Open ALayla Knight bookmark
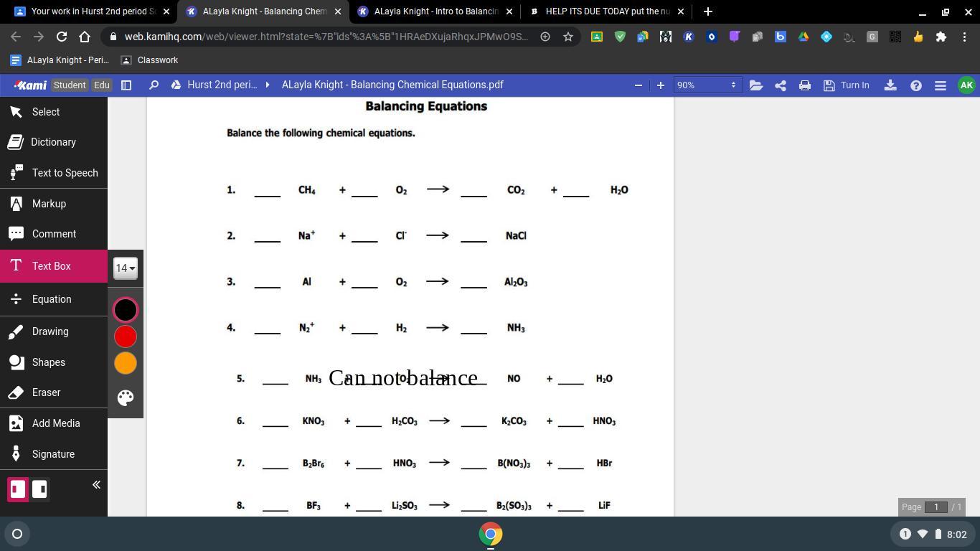The height and width of the screenshot is (551, 980). coord(60,60)
